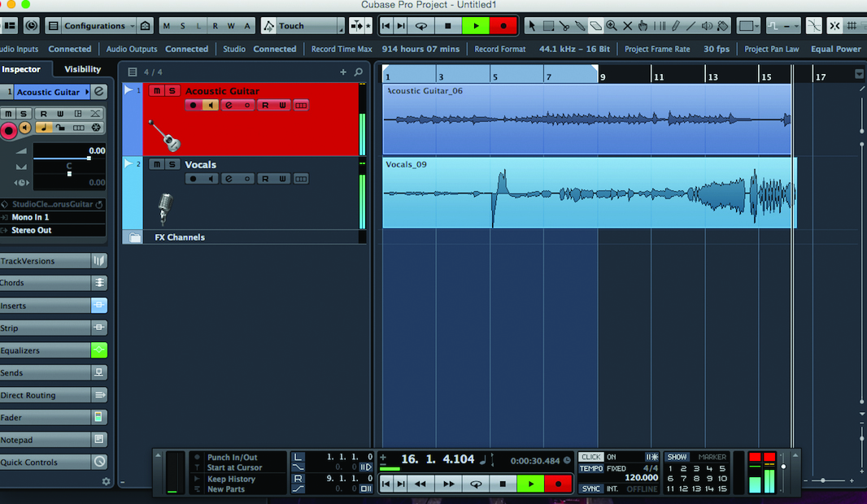
Task: Select the Glue tool in the toolbar
Action: tap(581, 25)
